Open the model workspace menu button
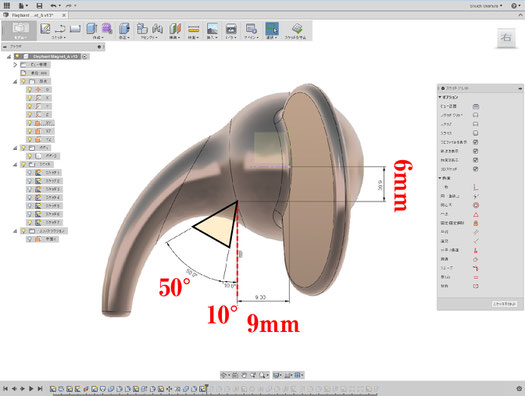 click(x=20, y=31)
